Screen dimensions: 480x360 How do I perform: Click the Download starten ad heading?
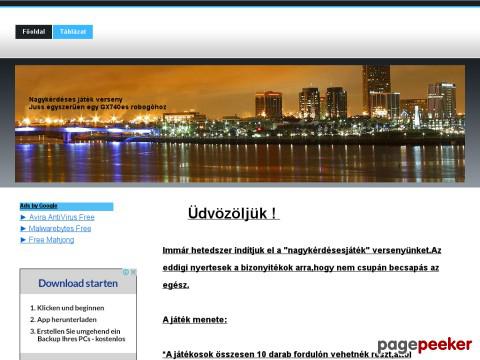78,283
